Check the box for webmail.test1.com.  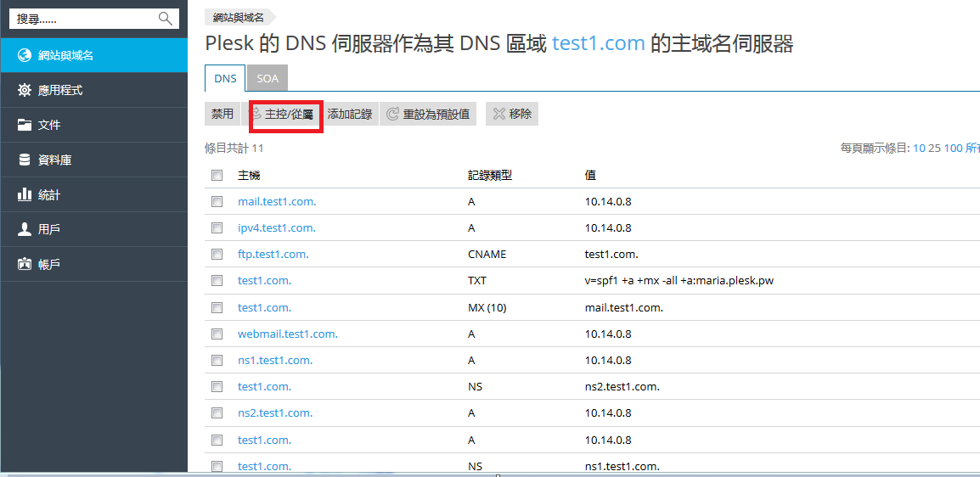(x=217, y=334)
